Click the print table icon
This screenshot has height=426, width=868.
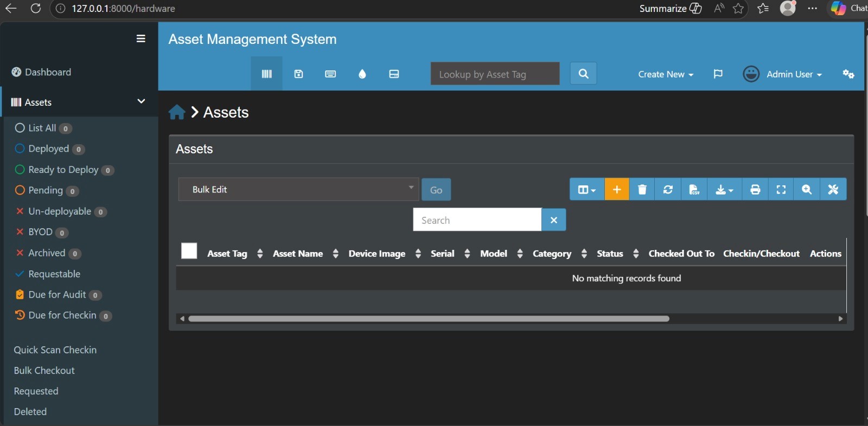[x=755, y=189]
